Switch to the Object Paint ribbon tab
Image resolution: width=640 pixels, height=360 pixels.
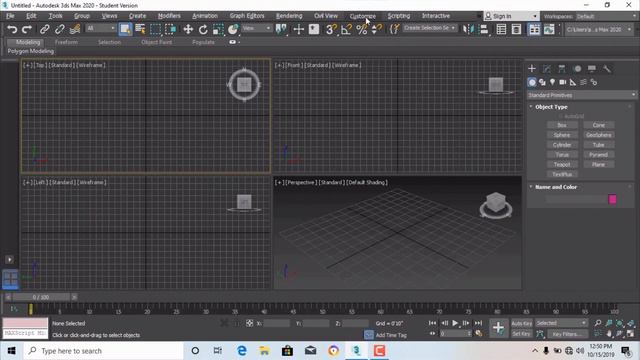(x=156, y=42)
